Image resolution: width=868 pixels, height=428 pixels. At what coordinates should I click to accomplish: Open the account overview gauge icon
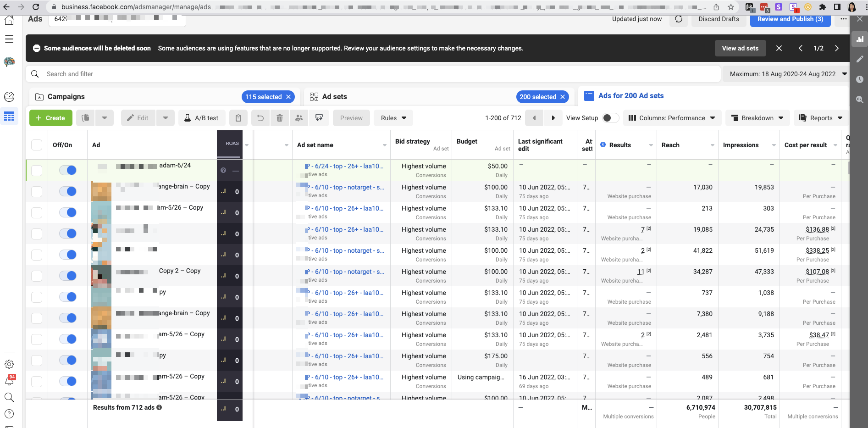[9, 97]
